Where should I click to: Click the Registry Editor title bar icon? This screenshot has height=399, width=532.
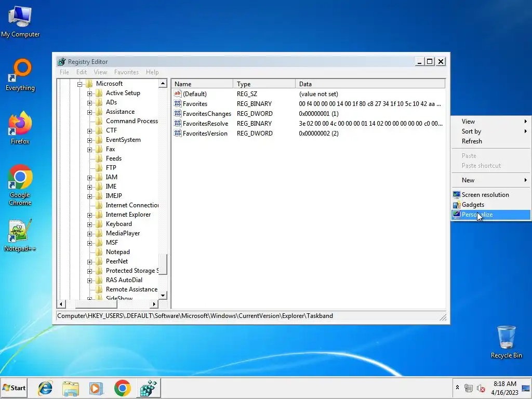[61, 61]
